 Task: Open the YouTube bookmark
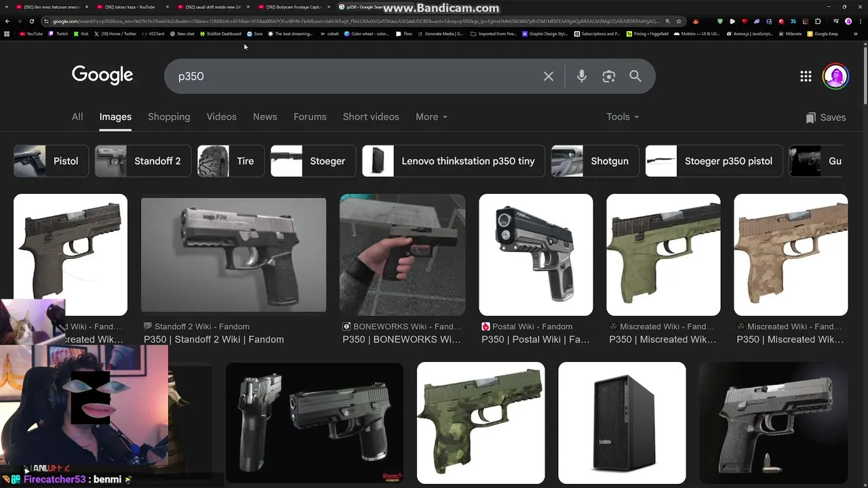[x=31, y=33]
